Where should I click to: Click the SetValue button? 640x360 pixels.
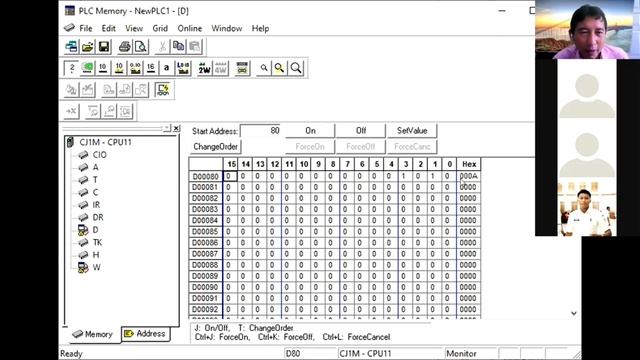(x=412, y=131)
